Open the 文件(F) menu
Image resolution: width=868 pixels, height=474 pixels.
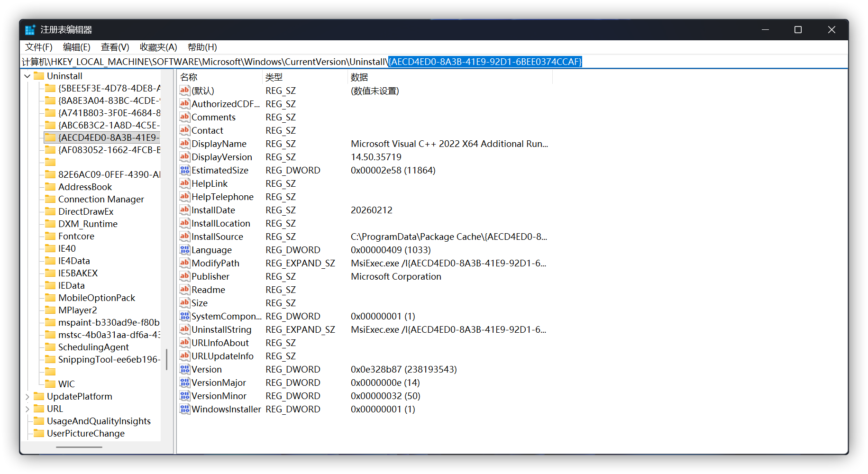[x=38, y=47]
